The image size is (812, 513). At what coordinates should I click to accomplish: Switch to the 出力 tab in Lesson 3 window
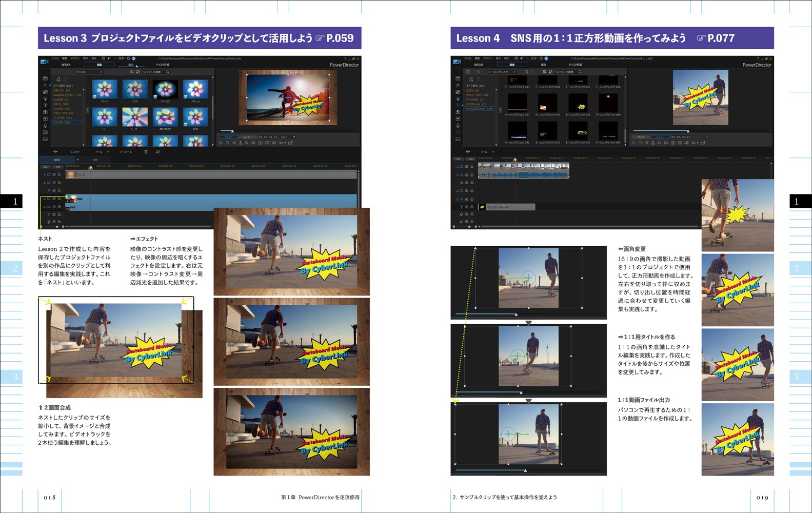pyautogui.click(x=131, y=65)
